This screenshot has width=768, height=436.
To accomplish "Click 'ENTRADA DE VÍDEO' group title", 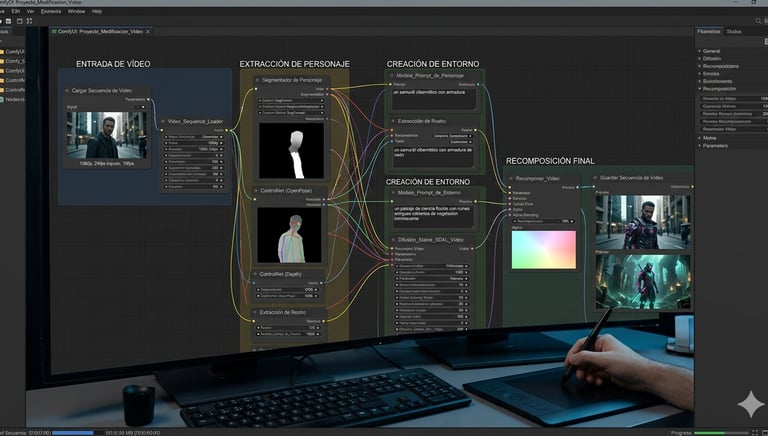I will coord(113,64).
